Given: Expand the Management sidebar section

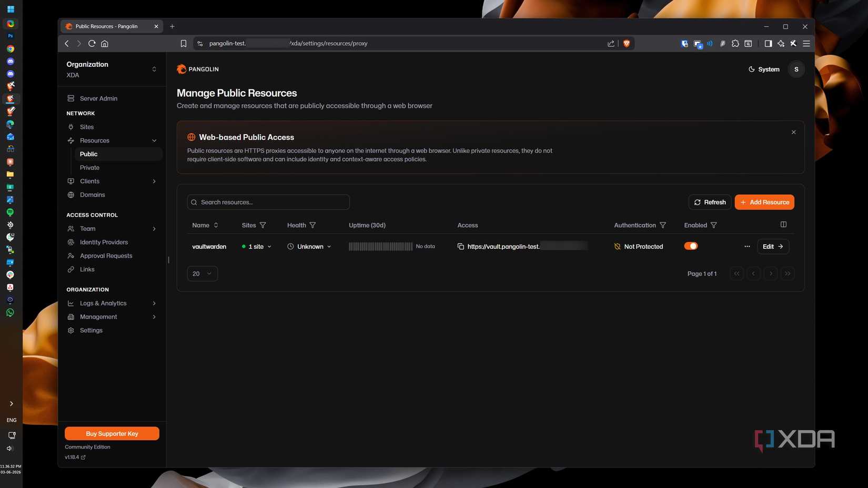Looking at the screenshot, I should click(x=154, y=317).
